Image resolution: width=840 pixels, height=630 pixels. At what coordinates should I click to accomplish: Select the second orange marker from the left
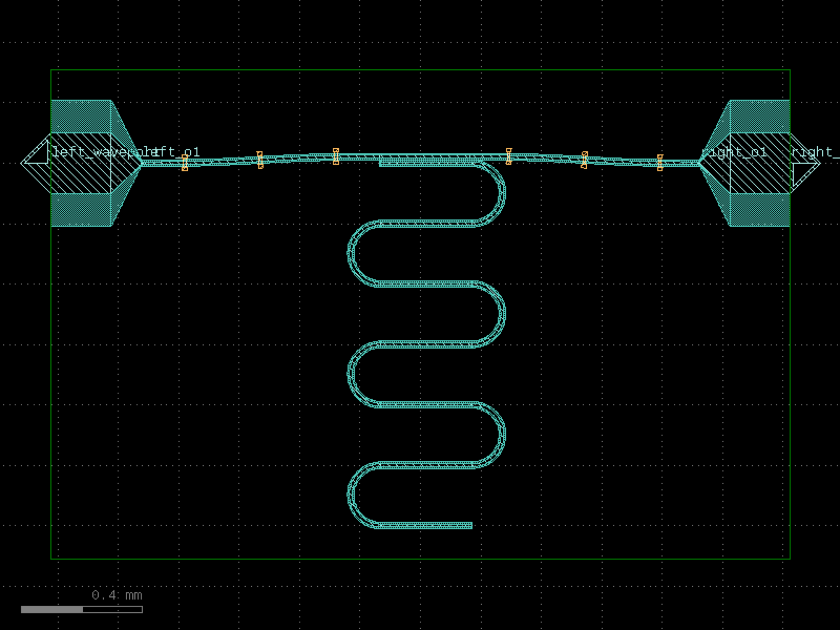tap(260, 160)
